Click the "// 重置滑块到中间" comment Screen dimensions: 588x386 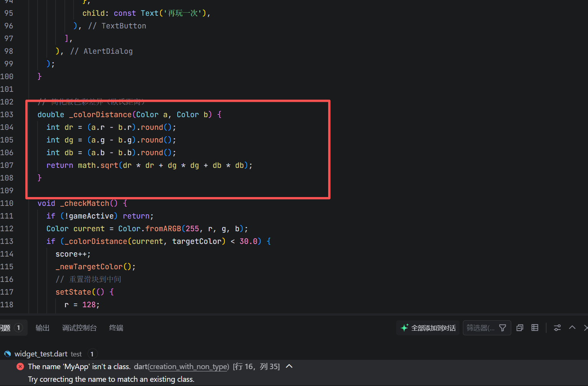(x=88, y=279)
